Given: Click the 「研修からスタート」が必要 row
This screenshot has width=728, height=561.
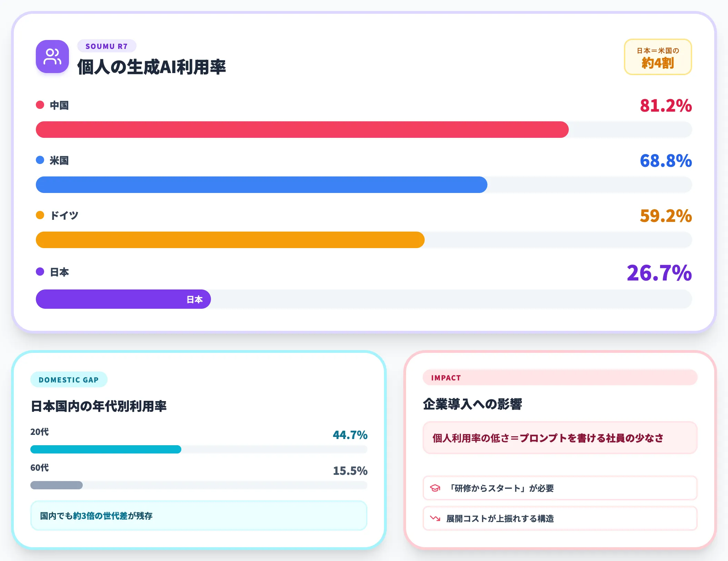Looking at the screenshot, I should click(x=560, y=488).
